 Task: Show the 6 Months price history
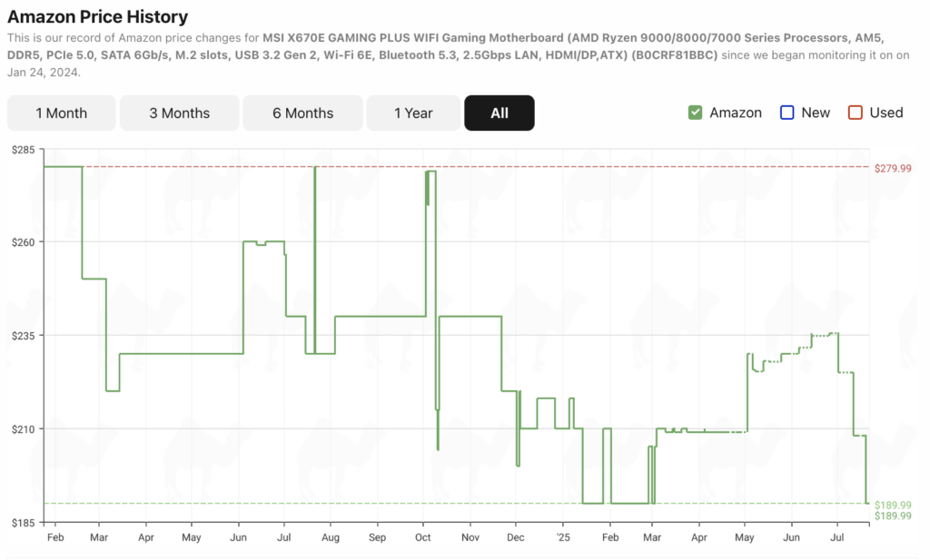point(302,113)
